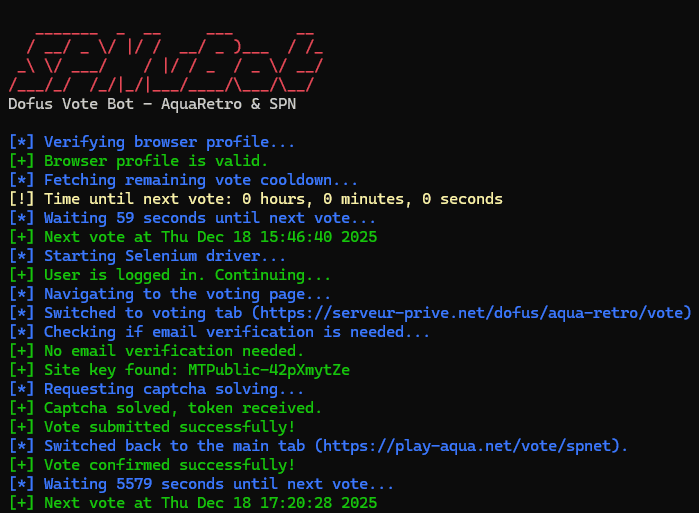Click the 'Requesting captcha solving...' line
699x513 pixels.
156,389
